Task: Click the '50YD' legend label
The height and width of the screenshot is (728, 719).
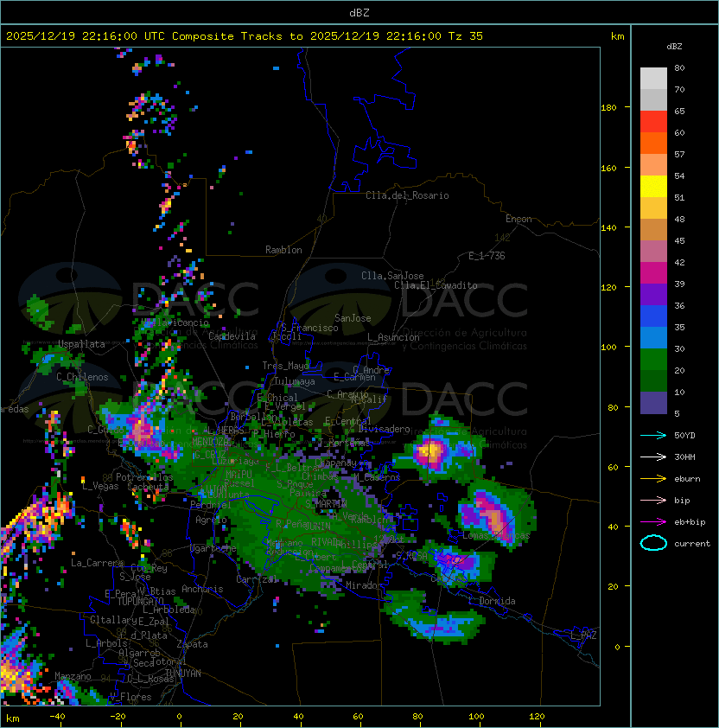Action: 684,436
